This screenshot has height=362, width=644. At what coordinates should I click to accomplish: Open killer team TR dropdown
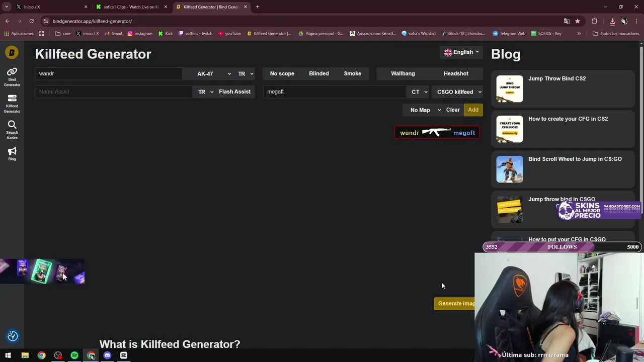(x=246, y=73)
